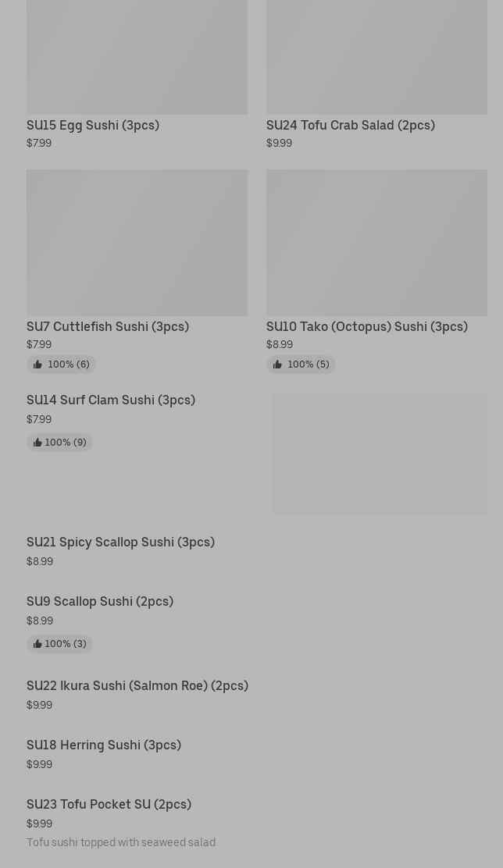
Task: Click thumbs-up icon under SU9 Scallop Sushi
Action: tap(37, 644)
